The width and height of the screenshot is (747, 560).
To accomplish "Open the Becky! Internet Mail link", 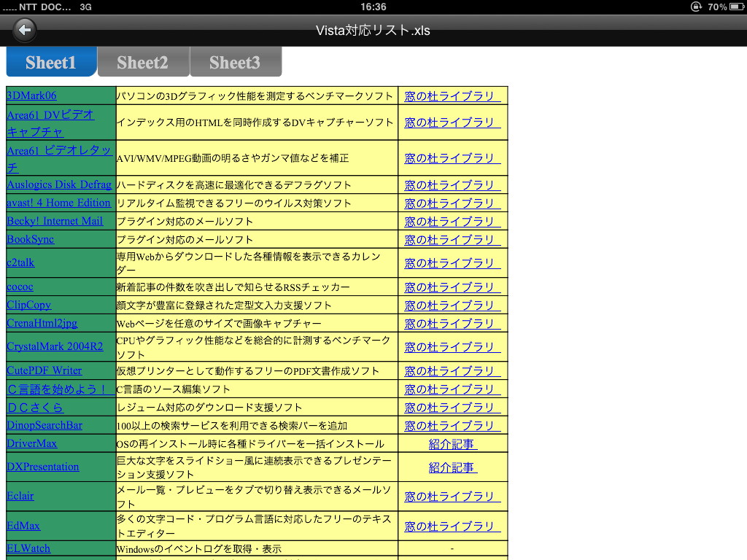I will tap(55, 220).
